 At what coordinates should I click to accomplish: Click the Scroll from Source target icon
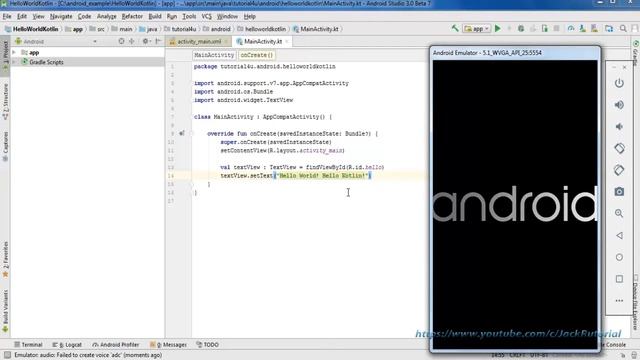121,41
